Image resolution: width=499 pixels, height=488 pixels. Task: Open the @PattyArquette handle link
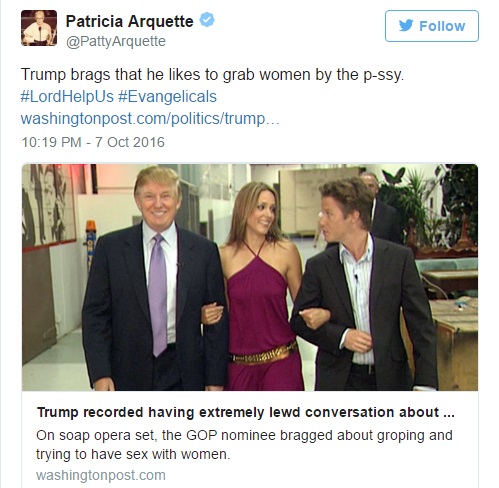(116, 41)
